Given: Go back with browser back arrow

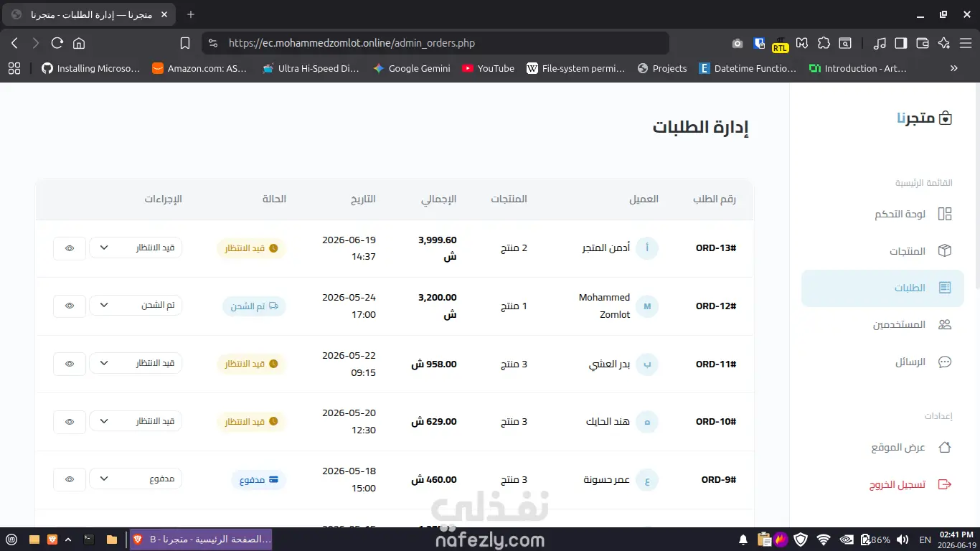Looking at the screenshot, I should pos(14,43).
